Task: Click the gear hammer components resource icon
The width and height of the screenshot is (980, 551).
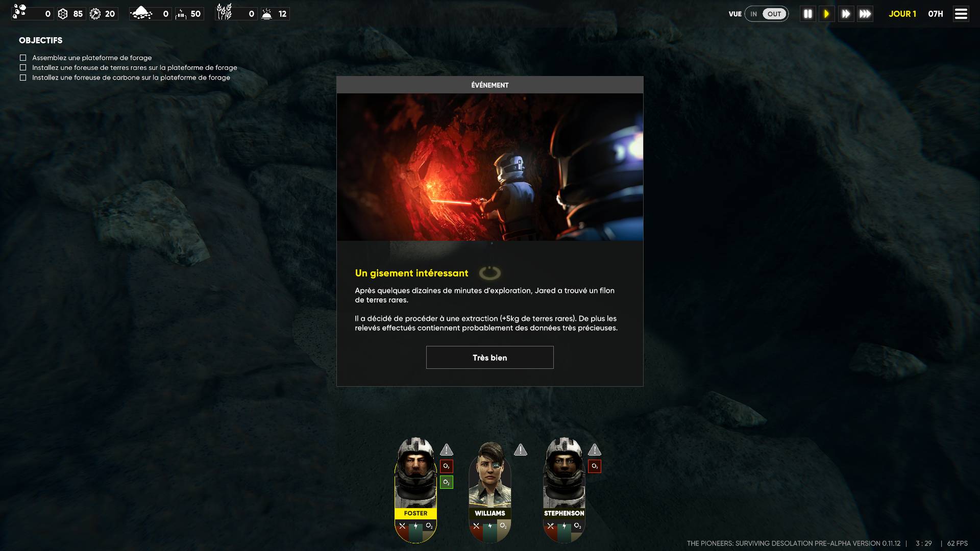Action: (95, 14)
